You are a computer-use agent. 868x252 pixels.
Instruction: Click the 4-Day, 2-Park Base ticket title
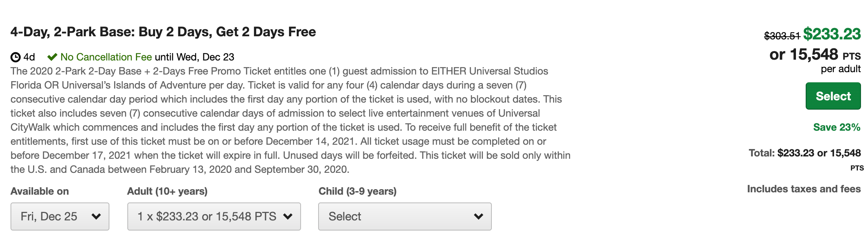click(x=163, y=32)
